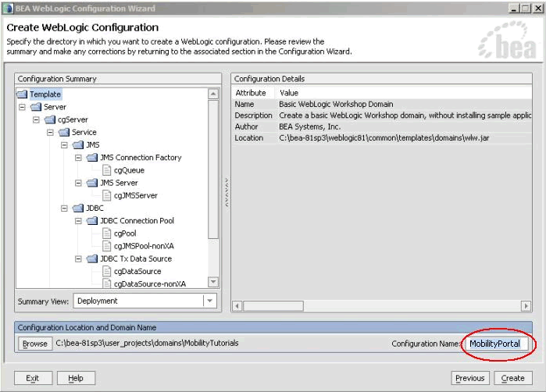This screenshot has width=546, height=392.
Task: Collapse the JMS Connection Factory node
Action: [x=79, y=158]
